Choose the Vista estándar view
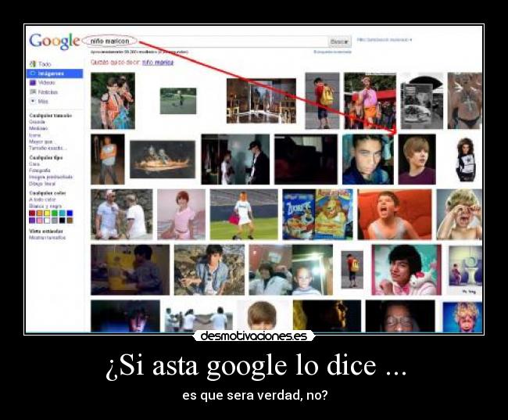This screenshot has height=420, width=508. [x=45, y=232]
